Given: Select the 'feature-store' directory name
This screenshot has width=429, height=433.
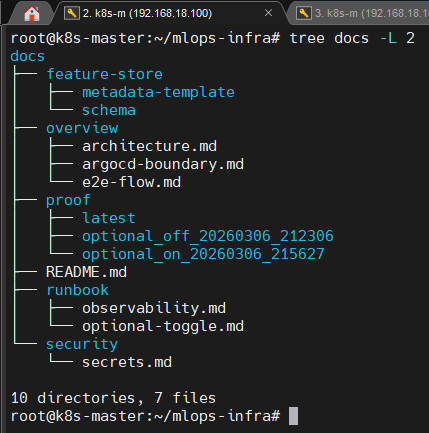Looking at the screenshot, I should (104, 74).
